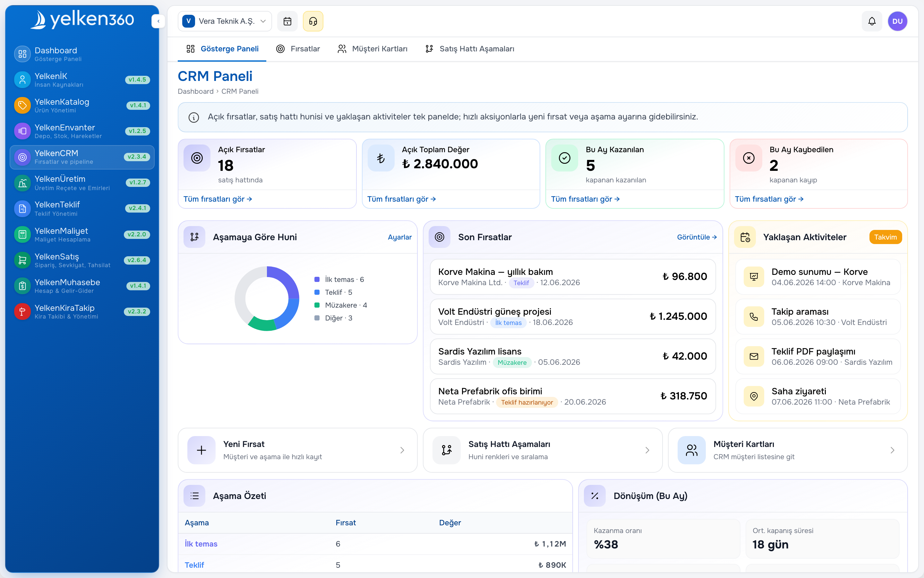Click the Müzakere legend color swatch
The width and height of the screenshot is (924, 578).
pos(317,305)
